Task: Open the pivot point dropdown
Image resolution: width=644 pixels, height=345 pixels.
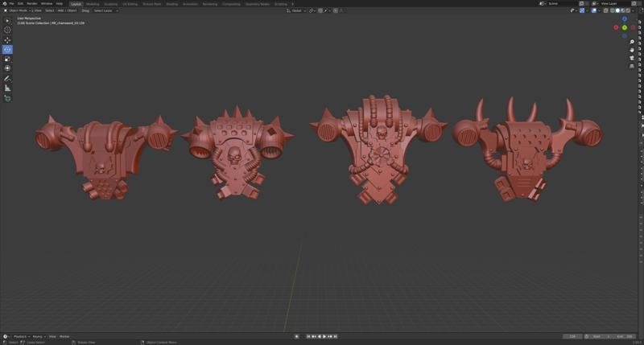Action: 312,10
